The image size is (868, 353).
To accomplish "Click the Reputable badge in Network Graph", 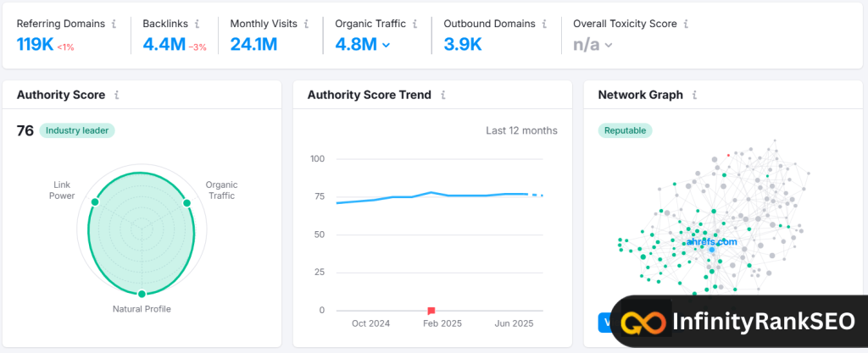I will point(625,130).
